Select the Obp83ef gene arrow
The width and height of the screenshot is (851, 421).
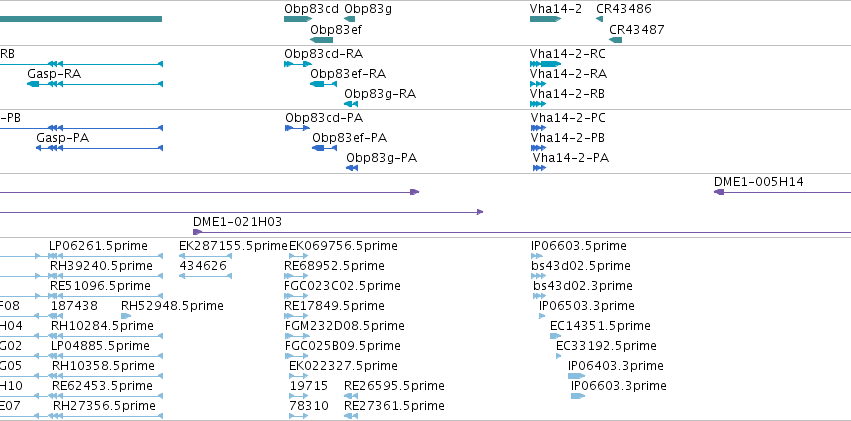click(x=321, y=40)
